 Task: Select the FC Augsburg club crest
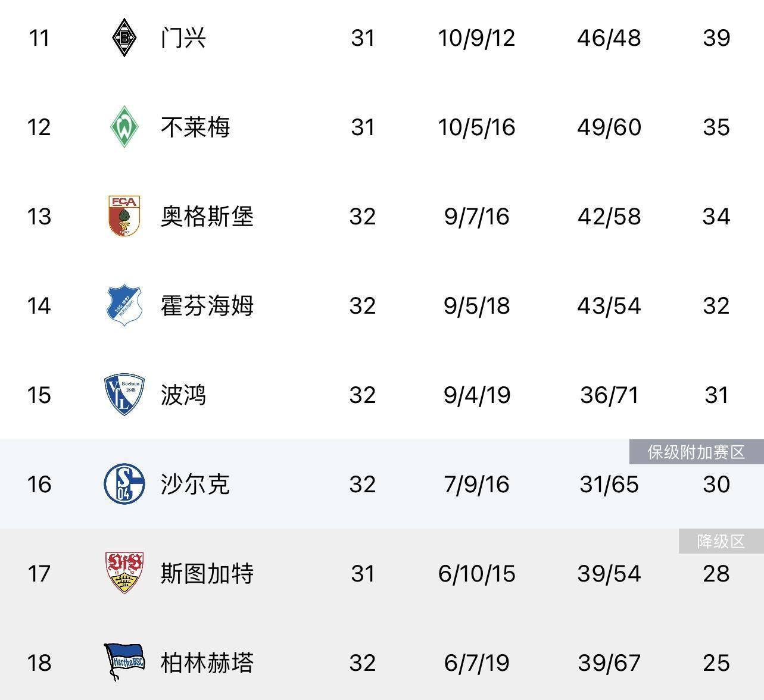click(x=124, y=216)
